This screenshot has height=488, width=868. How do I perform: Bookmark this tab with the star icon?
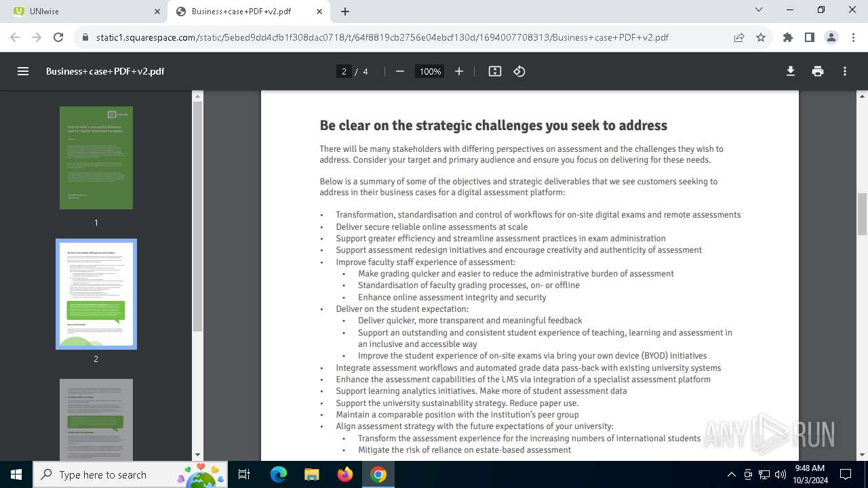pos(761,37)
